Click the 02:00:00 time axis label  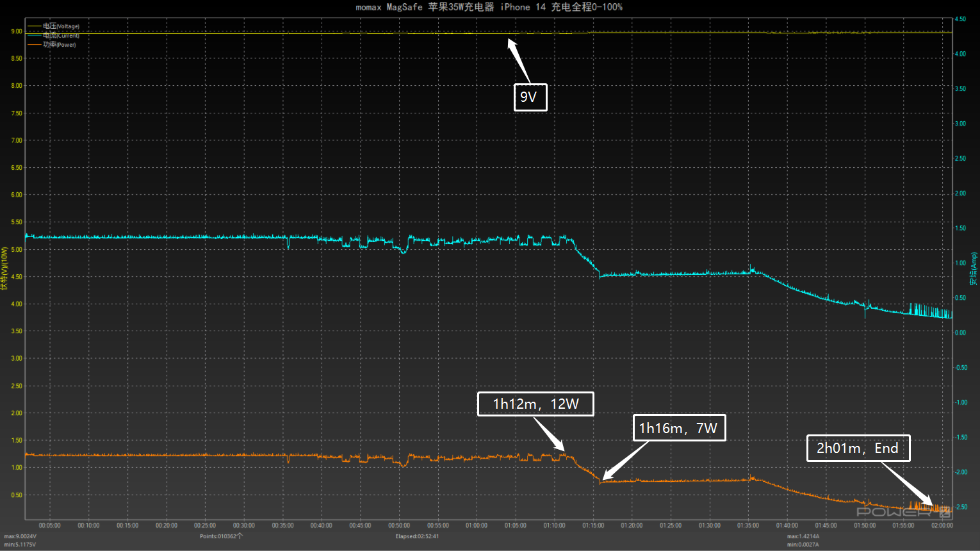(942, 525)
